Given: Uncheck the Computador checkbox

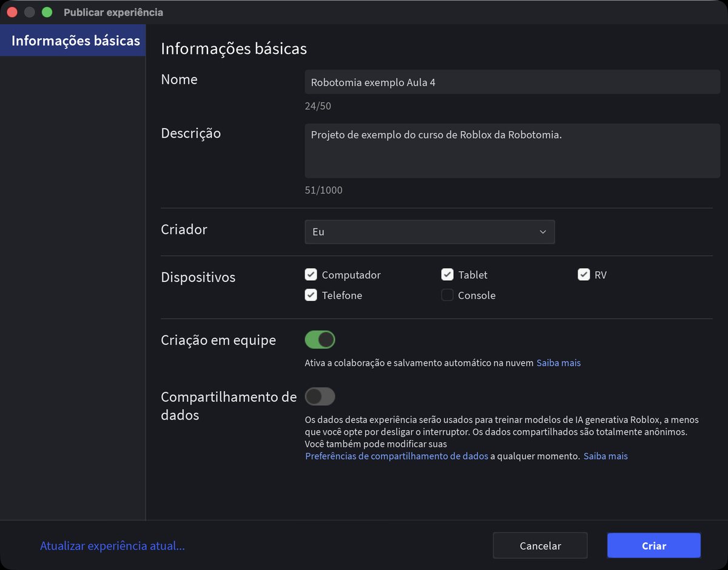Looking at the screenshot, I should 311,275.
